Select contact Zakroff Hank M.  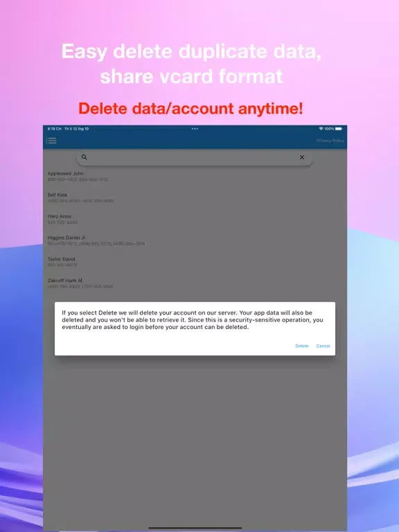[195, 283]
